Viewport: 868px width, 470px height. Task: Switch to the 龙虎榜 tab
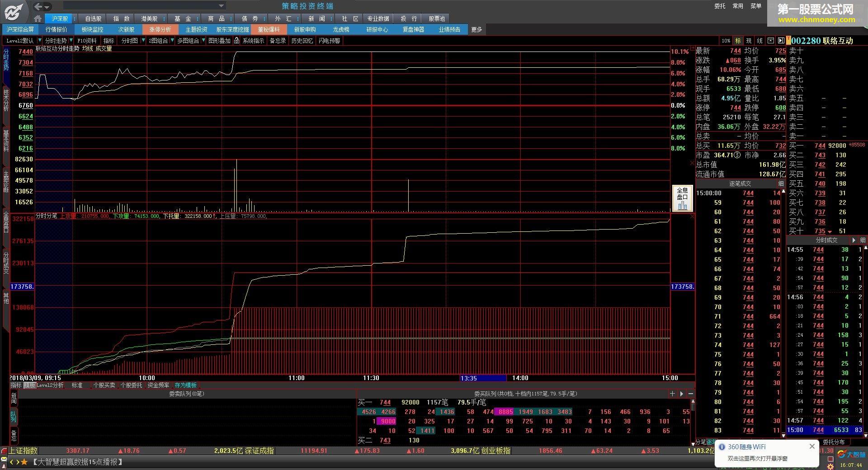341,29
